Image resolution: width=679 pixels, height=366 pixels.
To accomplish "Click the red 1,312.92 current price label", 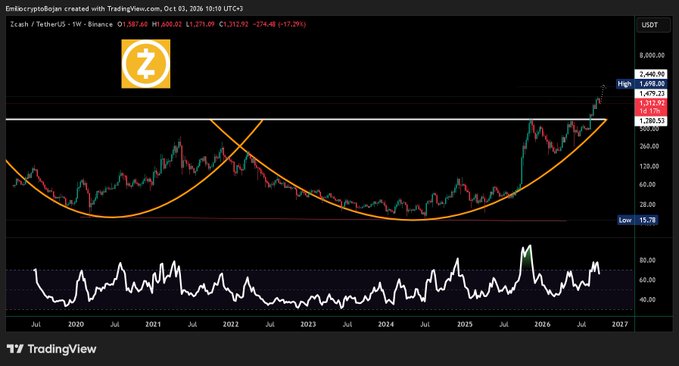I will click(x=651, y=107).
